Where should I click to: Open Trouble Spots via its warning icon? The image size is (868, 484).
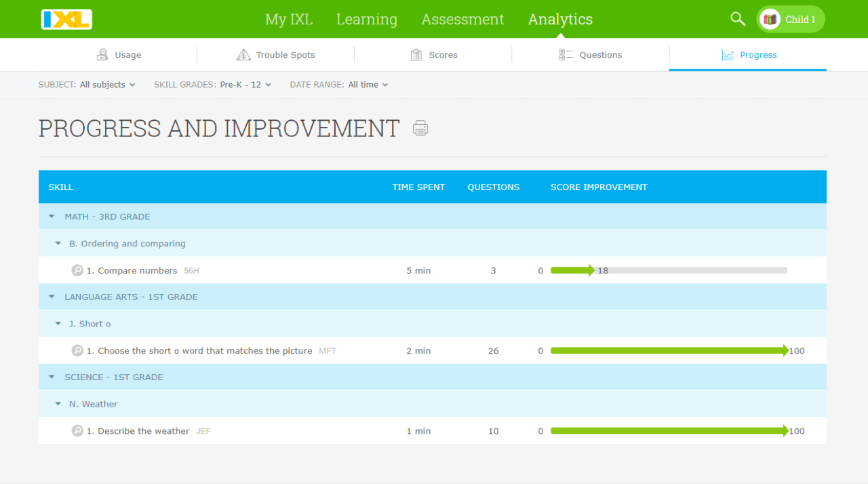pyautogui.click(x=243, y=54)
